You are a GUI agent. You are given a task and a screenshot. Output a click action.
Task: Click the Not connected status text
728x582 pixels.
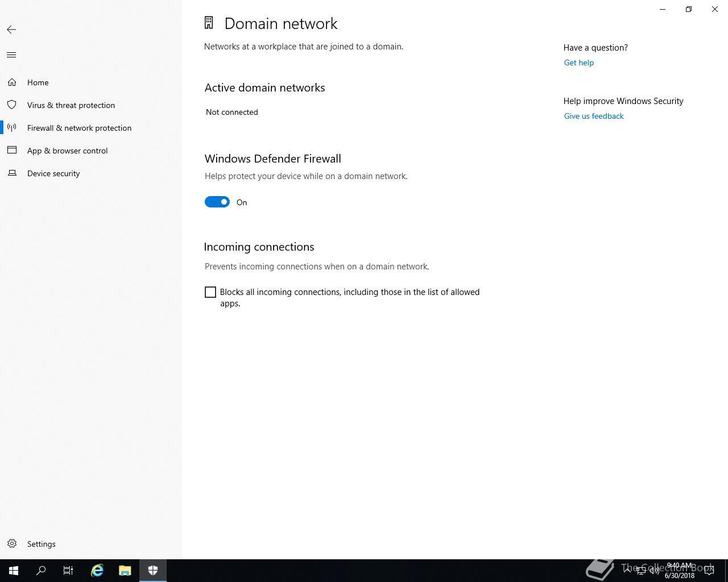(232, 112)
